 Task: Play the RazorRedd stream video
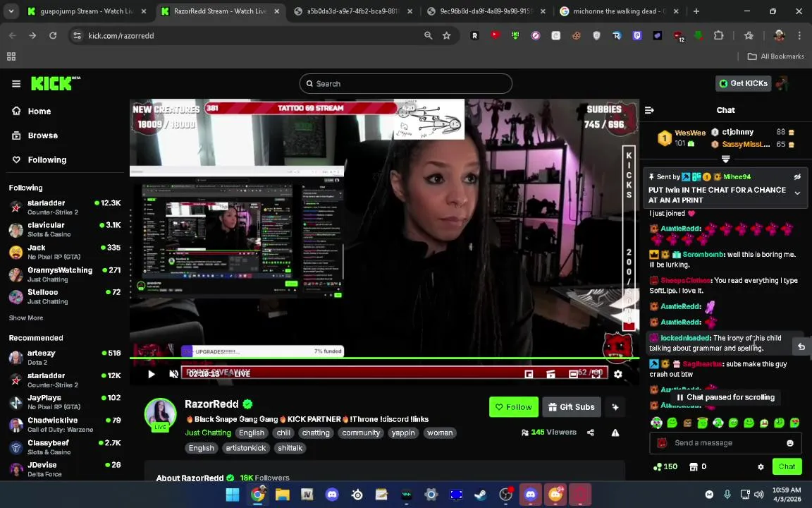tap(152, 374)
